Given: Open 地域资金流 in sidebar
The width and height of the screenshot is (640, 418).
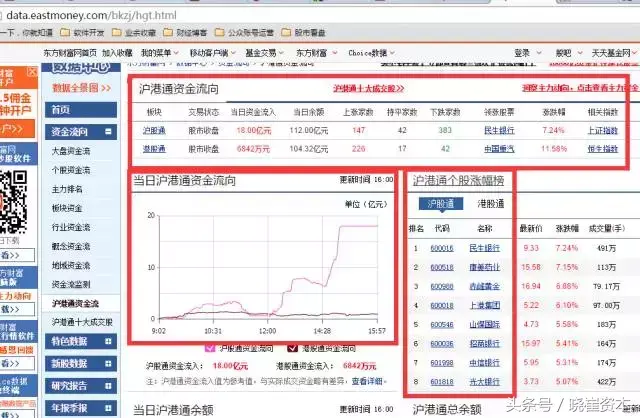Looking at the screenshot, I should [x=71, y=265].
